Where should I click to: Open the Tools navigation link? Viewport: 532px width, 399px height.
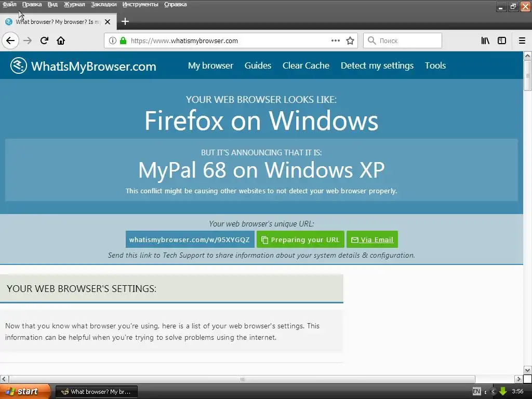click(x=435, y=65)
